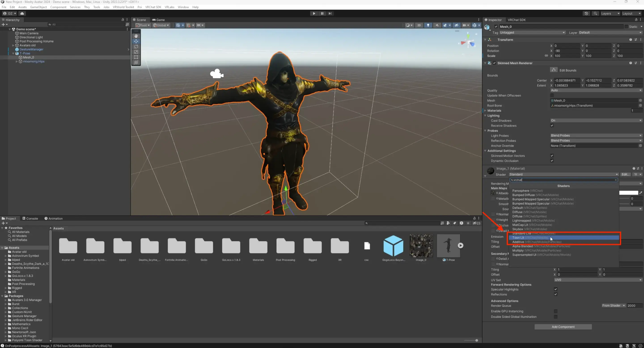Open the Pivot dropdown in the Scene view
The height and width of the screenshot is (348, 644).
click(x=142, y=25)
